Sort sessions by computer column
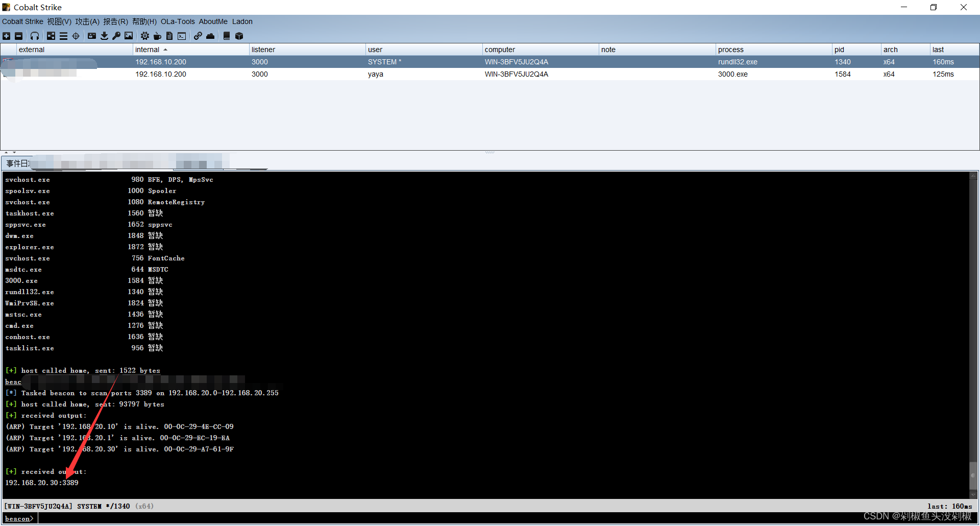The image size is (980, 526). coord(541,50)
